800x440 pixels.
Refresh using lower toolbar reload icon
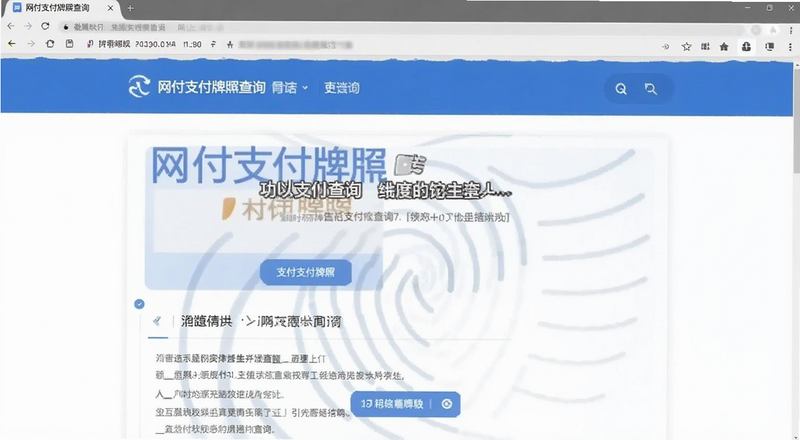tap(50, 44)
